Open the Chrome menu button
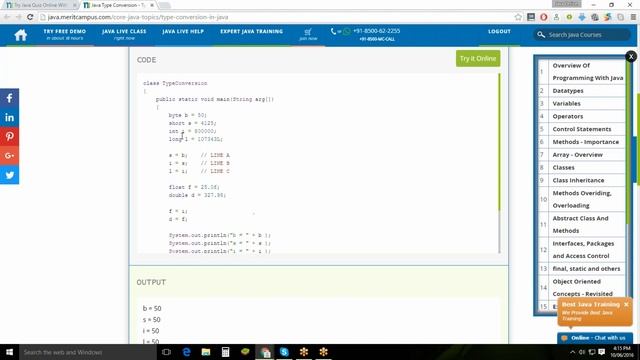Screen dimensions: 640x360 coord(633,17)
